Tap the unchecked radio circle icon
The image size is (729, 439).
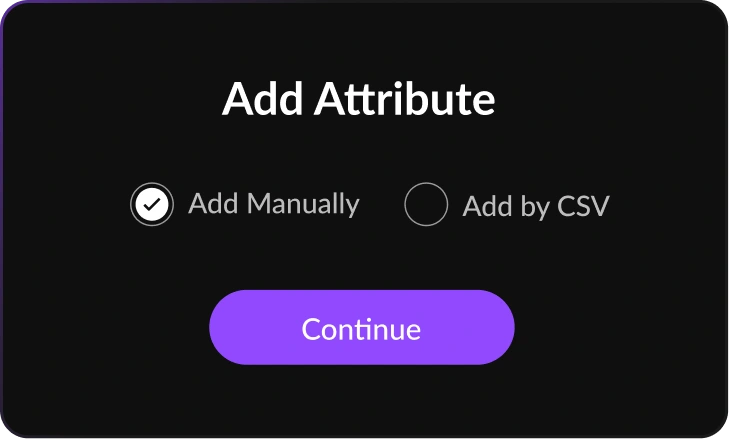coord(426,205)
